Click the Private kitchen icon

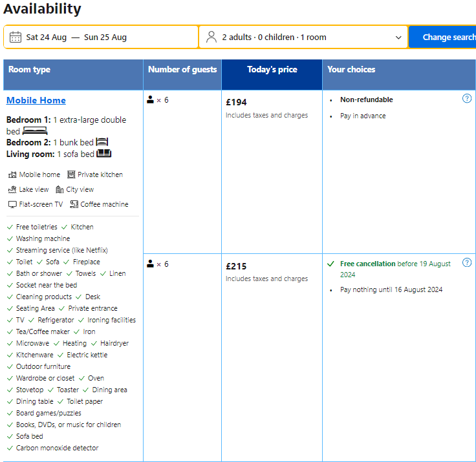tap(71, 174)
